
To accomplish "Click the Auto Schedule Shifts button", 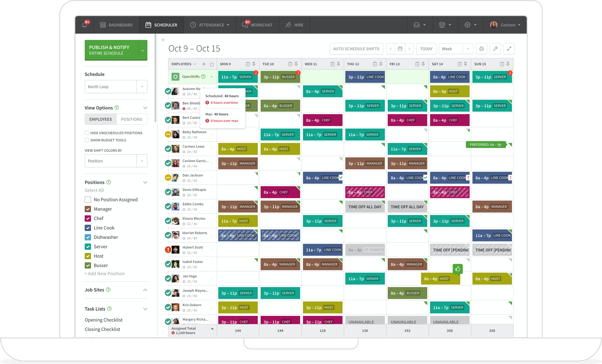I will point(356,48).
